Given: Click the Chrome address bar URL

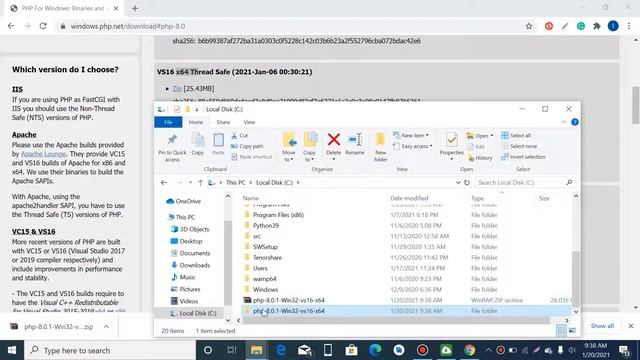Looking at the screenshot, I should (128, 26).
